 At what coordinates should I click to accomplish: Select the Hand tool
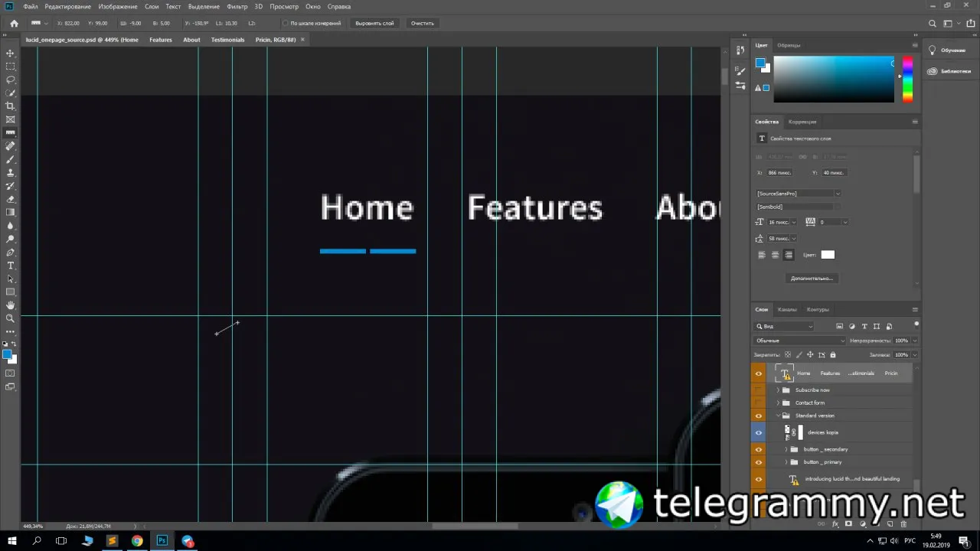point(11,305)
